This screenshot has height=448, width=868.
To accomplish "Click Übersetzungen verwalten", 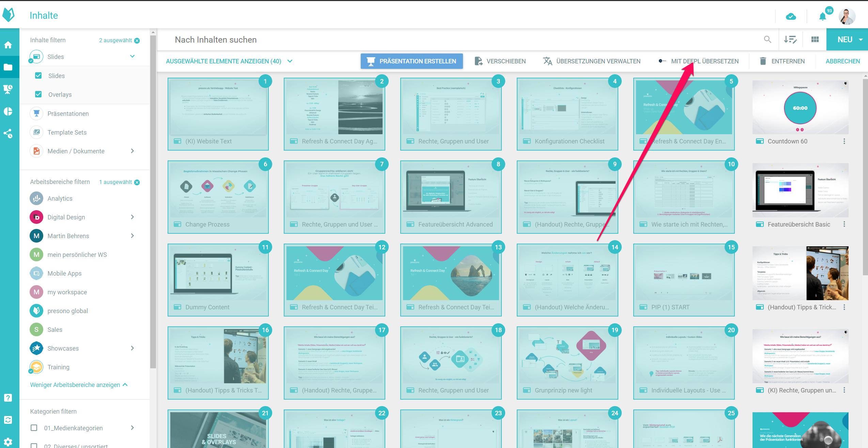I will 592,61.
